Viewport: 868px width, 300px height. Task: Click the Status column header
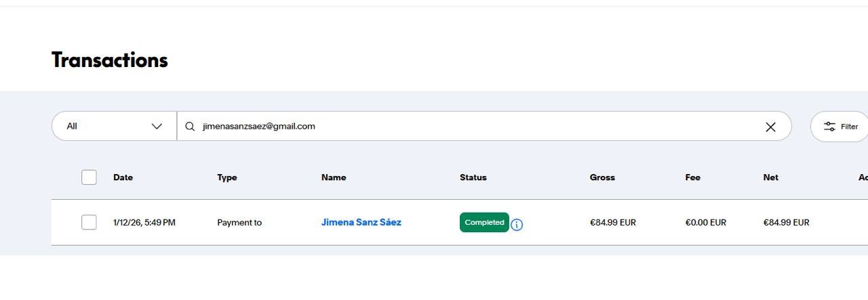tap(473, 177)
